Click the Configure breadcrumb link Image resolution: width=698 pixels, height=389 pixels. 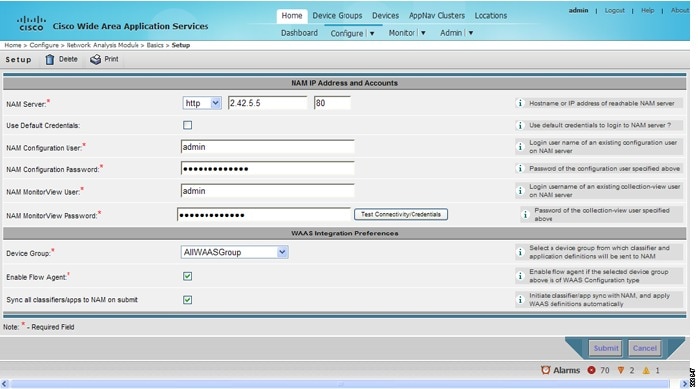[x=44, y=45]
